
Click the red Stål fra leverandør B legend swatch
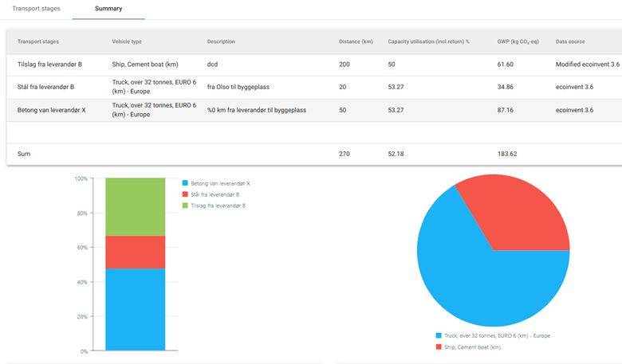[x=185, y=194]
